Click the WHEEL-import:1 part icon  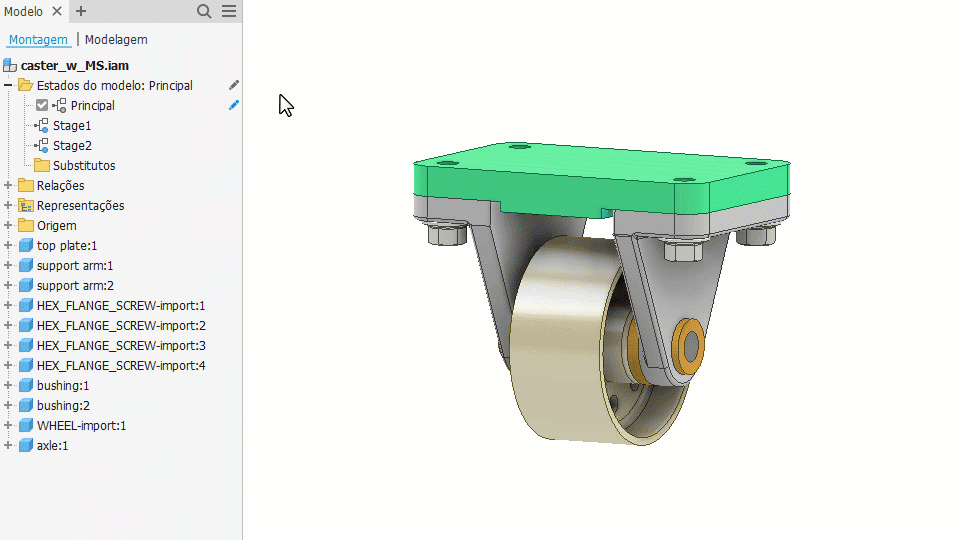(26, 426)
